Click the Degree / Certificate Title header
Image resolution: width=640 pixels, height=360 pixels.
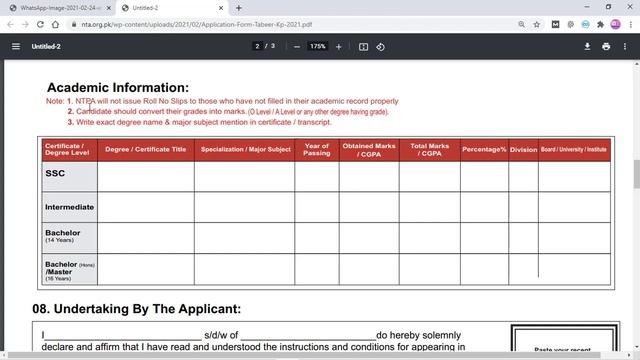tap(145, 149)
